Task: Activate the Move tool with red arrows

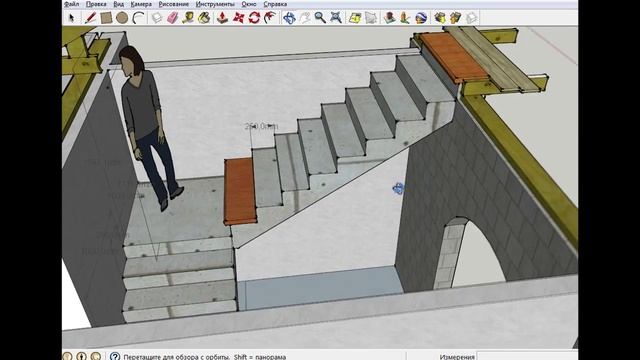Action: [x=238, y=18]
